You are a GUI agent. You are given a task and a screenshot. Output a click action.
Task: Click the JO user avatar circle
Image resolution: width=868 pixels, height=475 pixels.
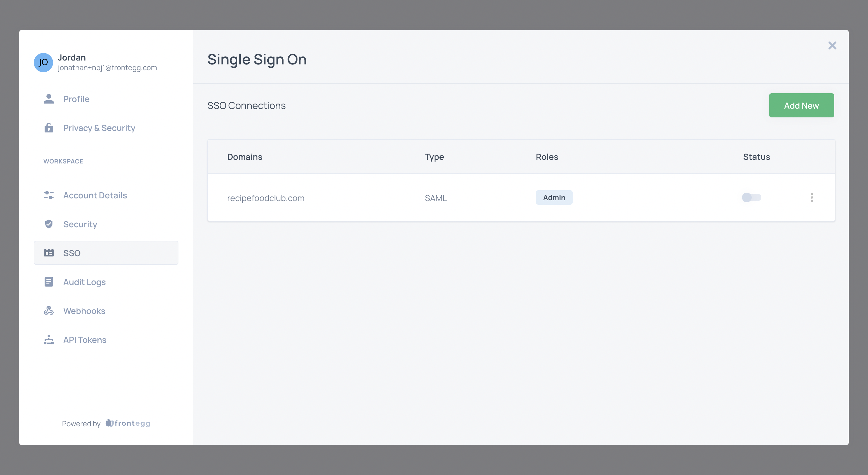[x=43, y=62]
